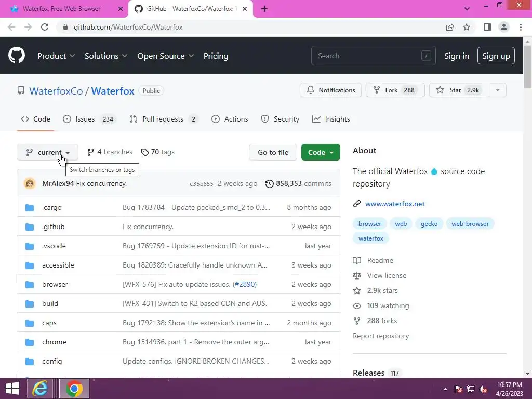Click the network tray icon
The height and width of the screenshot is (399, 532).
click(471, 389)
